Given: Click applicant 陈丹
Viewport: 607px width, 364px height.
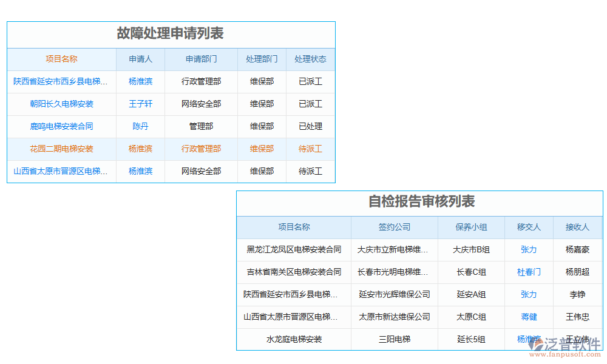Looking at the screenshot, I should click(140, 126).
